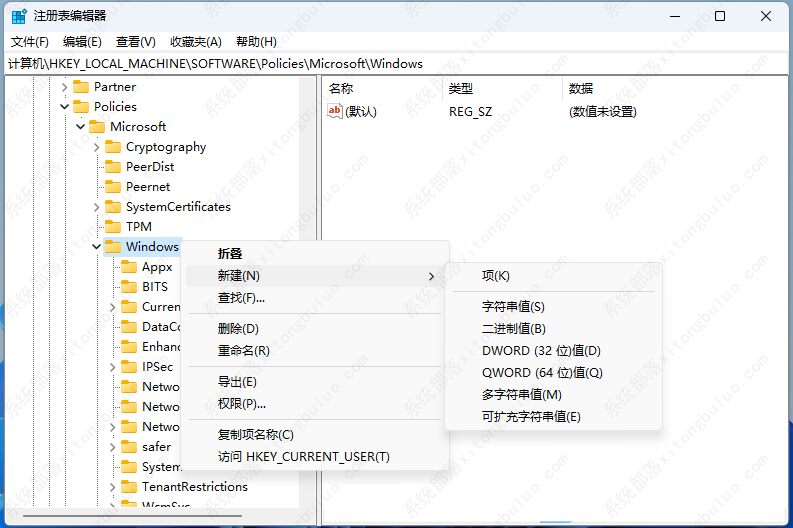Click the Cryptography folder icon

[113, 147]
